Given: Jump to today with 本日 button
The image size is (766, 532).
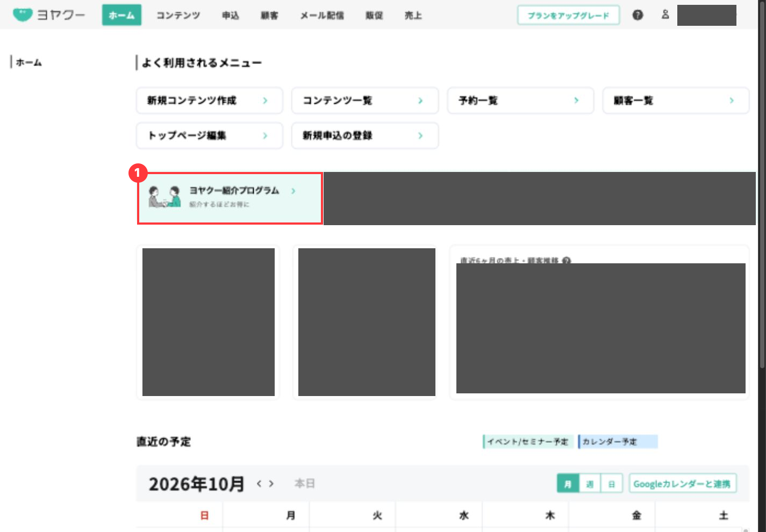Looking at the screenshot, I should pos(304,484).
